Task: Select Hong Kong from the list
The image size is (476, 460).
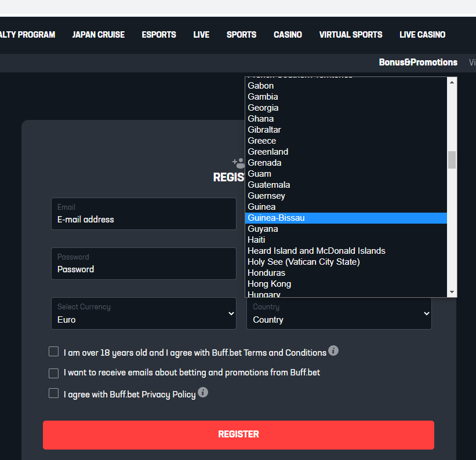Action: point(346,284)
